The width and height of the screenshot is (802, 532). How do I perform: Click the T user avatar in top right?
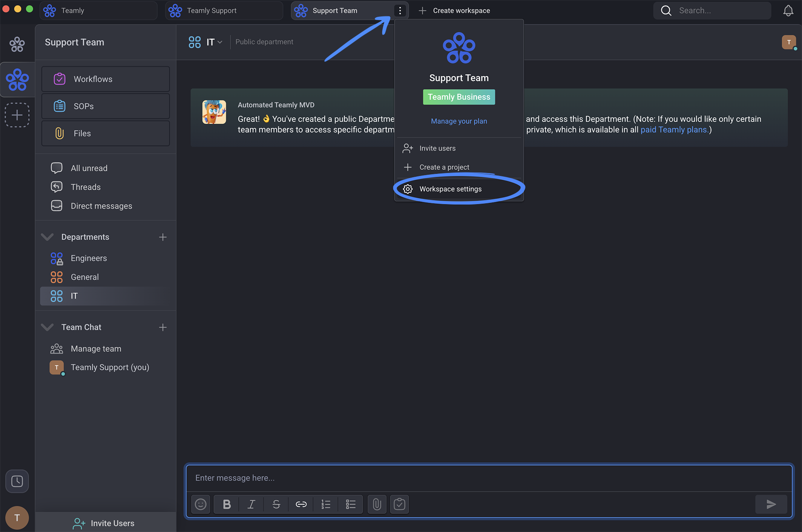click(789, 42)
